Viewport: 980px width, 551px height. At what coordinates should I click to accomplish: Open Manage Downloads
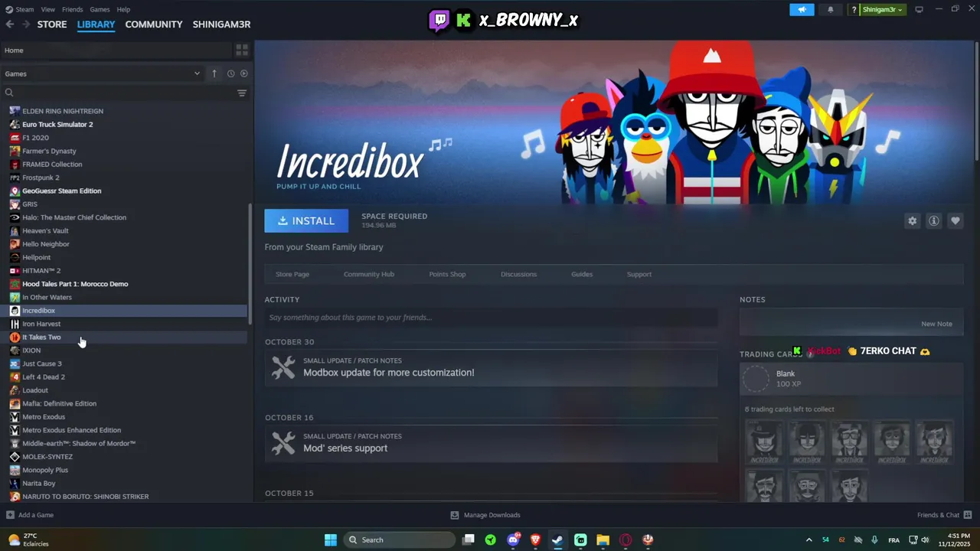[485, 515]
